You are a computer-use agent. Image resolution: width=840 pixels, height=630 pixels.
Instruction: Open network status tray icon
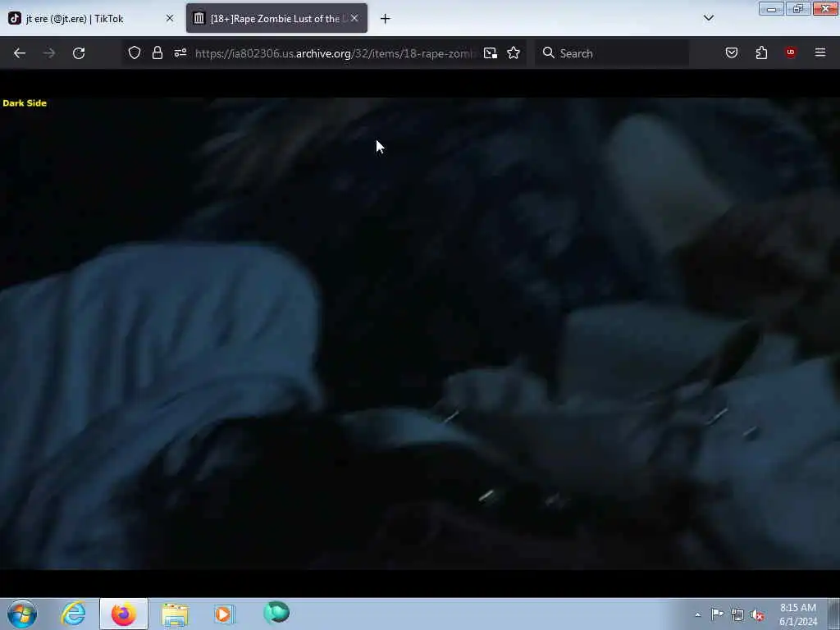pyautogui.click(x=737, y=615)
